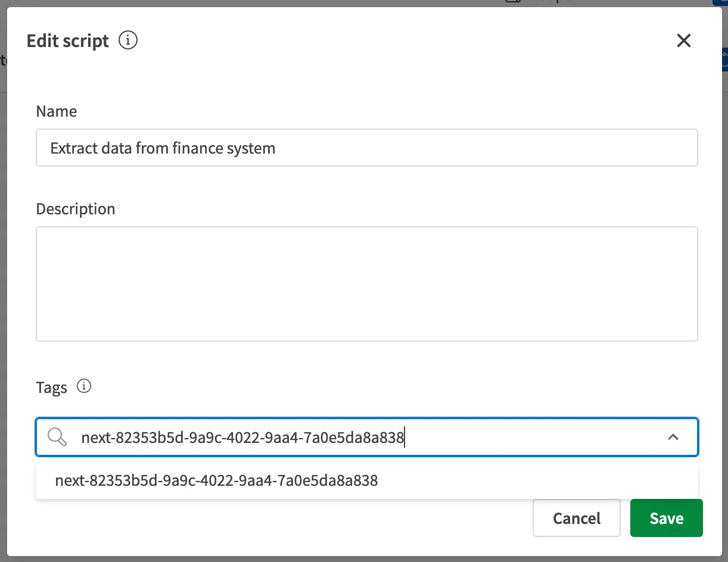Screen dimensions: 728x562
Task: Click the Name field label
Action: [x=57, y=111]
